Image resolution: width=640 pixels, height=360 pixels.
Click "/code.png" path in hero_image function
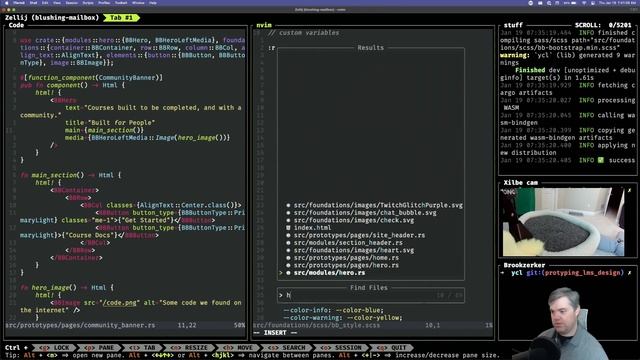pyautogui.click(x=119, y=303)
